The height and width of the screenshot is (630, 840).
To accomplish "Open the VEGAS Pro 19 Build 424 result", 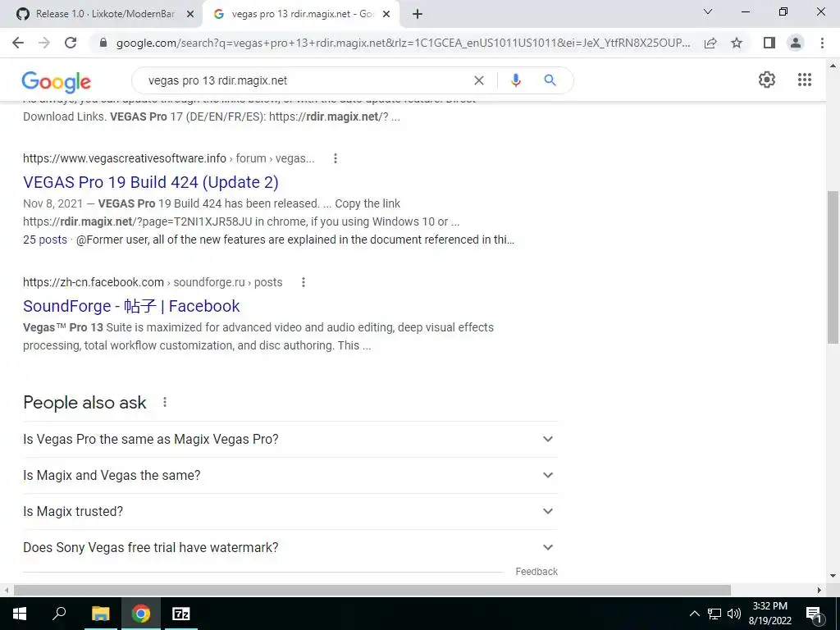I will click(x=151, y=182).
